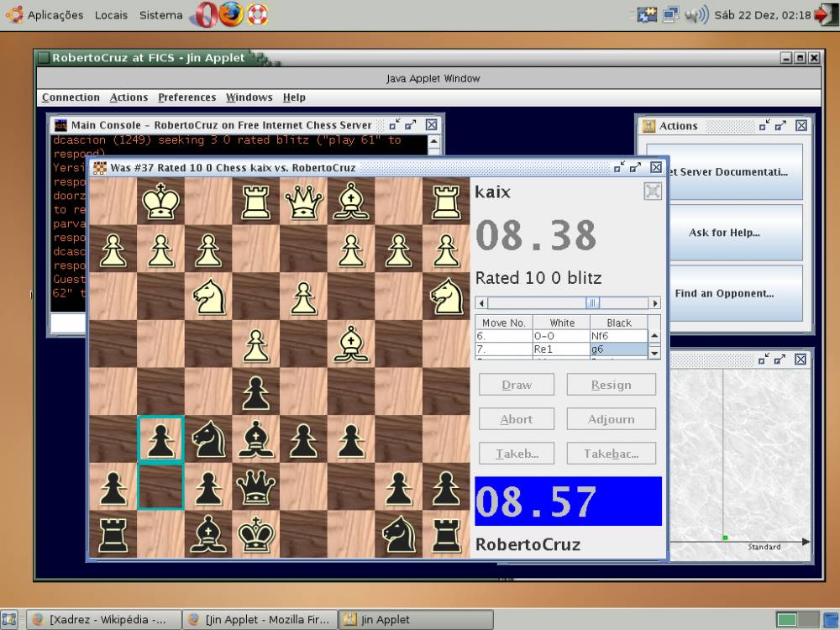Click the clock showing Sáb 22 Dez
This screenshot has width=840, height=630.
763,15
